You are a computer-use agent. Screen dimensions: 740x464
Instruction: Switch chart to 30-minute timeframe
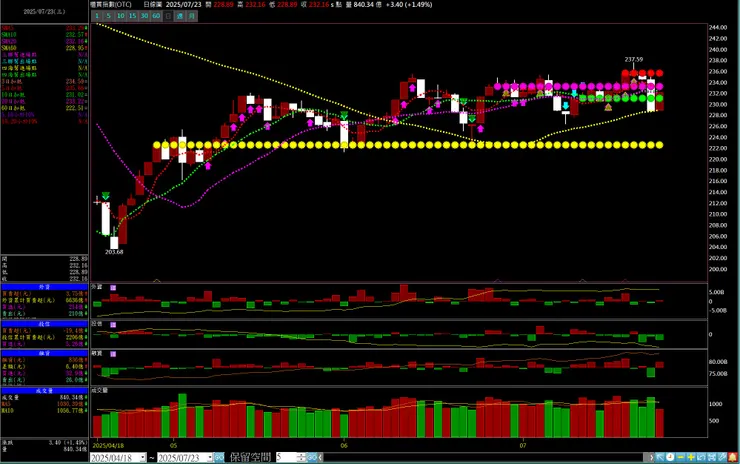point(144,16)
